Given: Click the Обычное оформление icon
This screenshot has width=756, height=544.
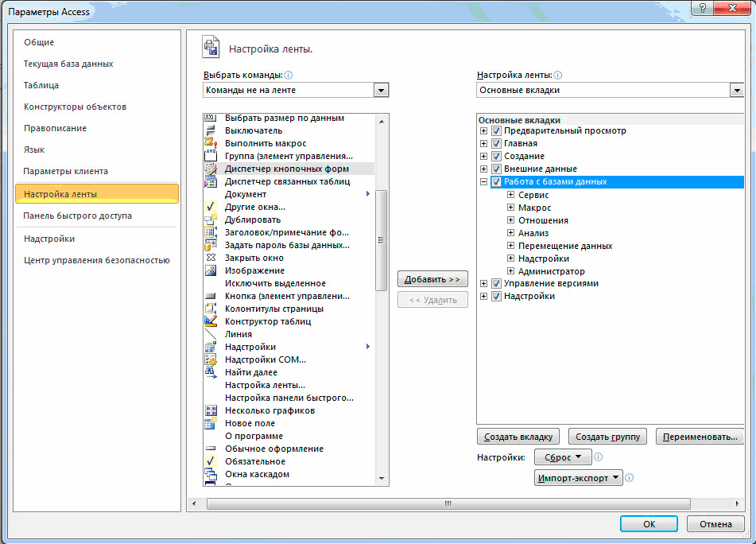Looking at the screenshot, I should (x=210, y=449).
